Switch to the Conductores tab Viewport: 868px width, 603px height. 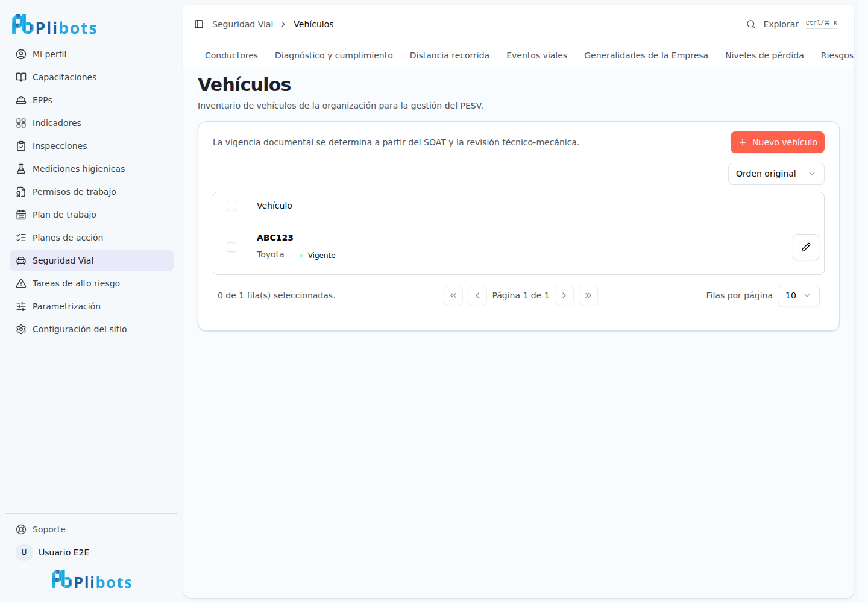click(231, 55)
